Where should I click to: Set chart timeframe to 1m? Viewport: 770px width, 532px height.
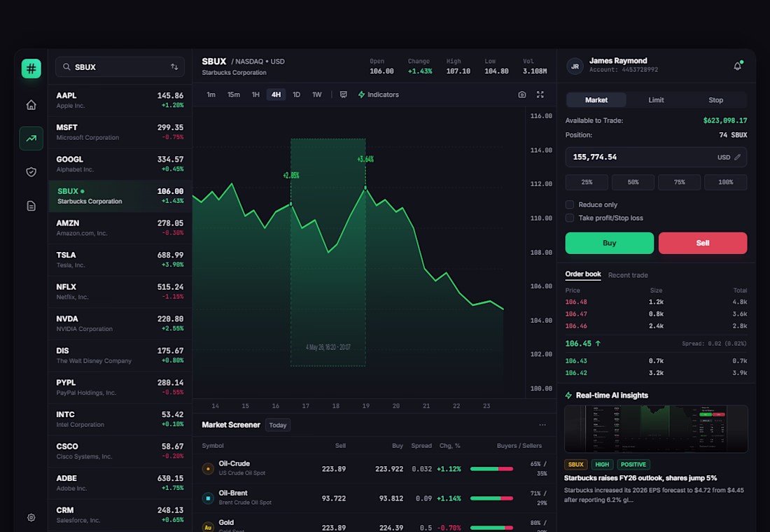pyautogui.click(x=211, y=94)
